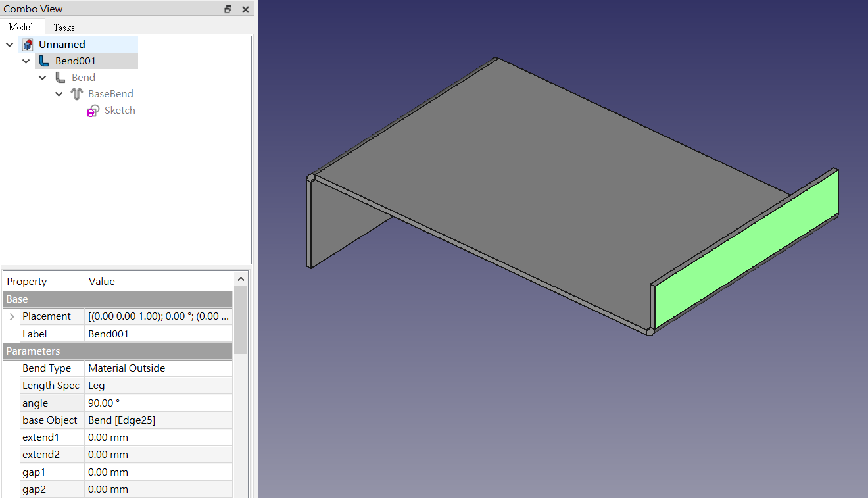Click the Bend001 feature icon
The width and height of the screenshot is (868, 498).
[44, 61]
